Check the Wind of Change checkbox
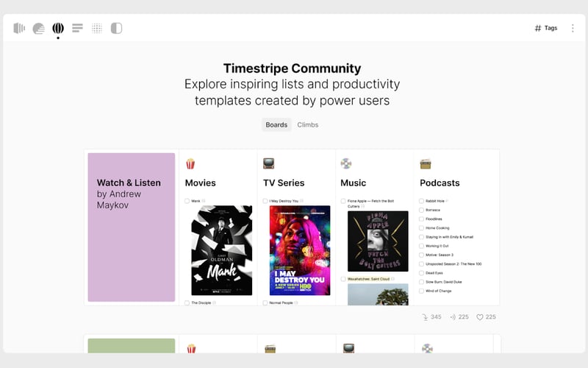This screenshot has height=368, width=588. (421, 291)
